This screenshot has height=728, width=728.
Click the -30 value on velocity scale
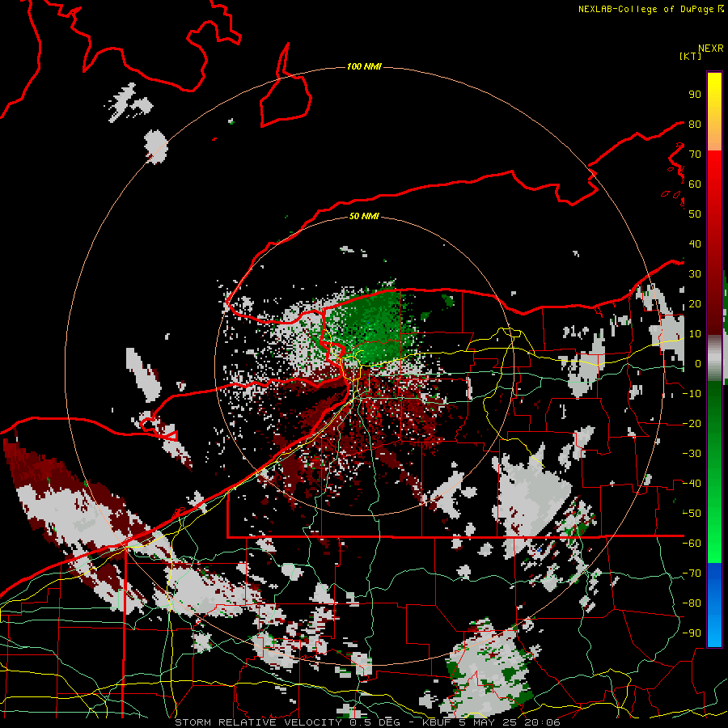692,454
